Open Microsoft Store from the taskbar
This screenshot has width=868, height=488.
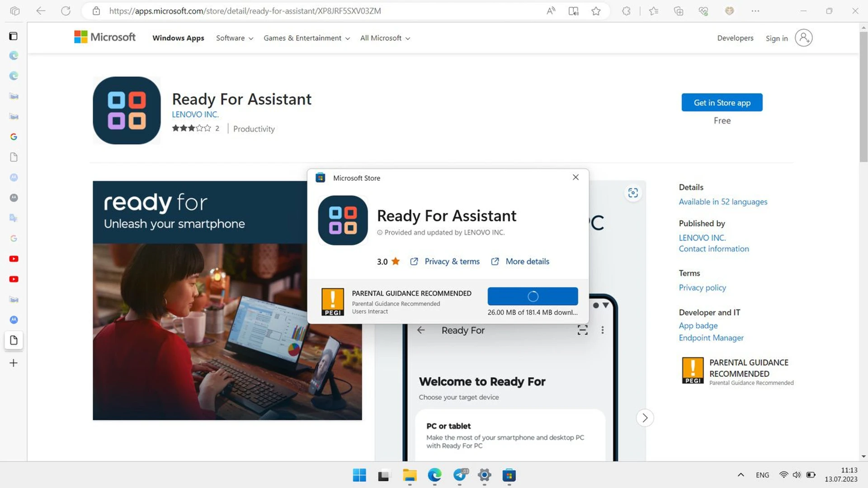pos(509,475)
